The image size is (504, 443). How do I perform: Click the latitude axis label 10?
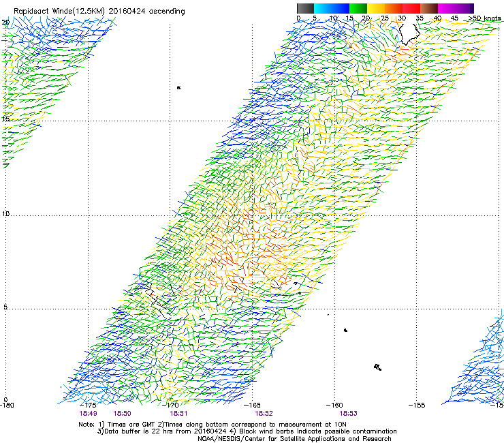(x=5, y=213)
